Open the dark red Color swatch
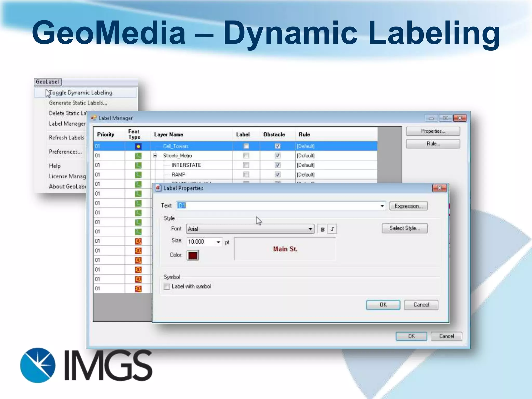 [193, 255]
